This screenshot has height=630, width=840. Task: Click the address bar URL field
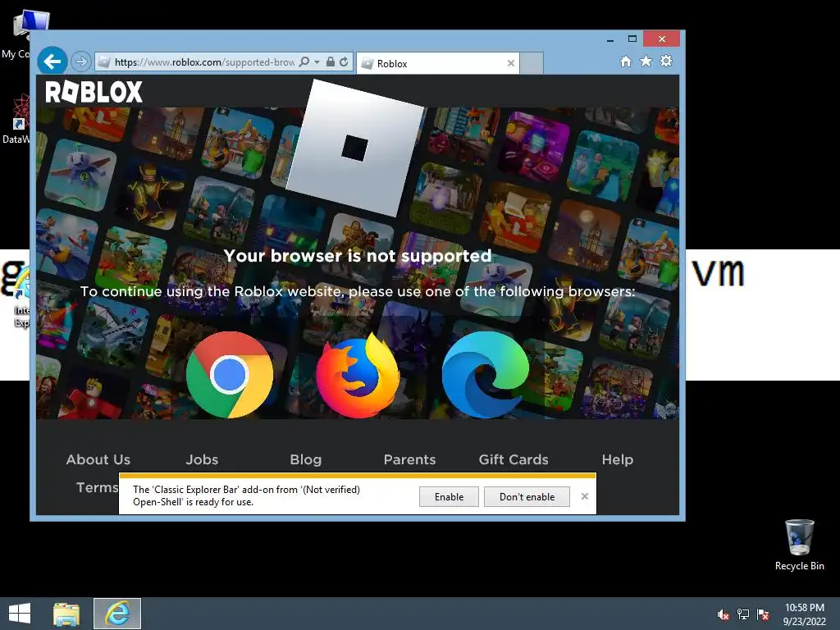click(204, 62)
